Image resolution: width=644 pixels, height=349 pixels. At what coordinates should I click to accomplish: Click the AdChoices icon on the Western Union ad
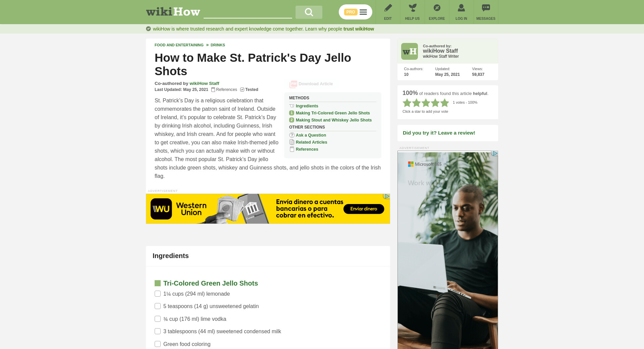[x=387, y=196]
